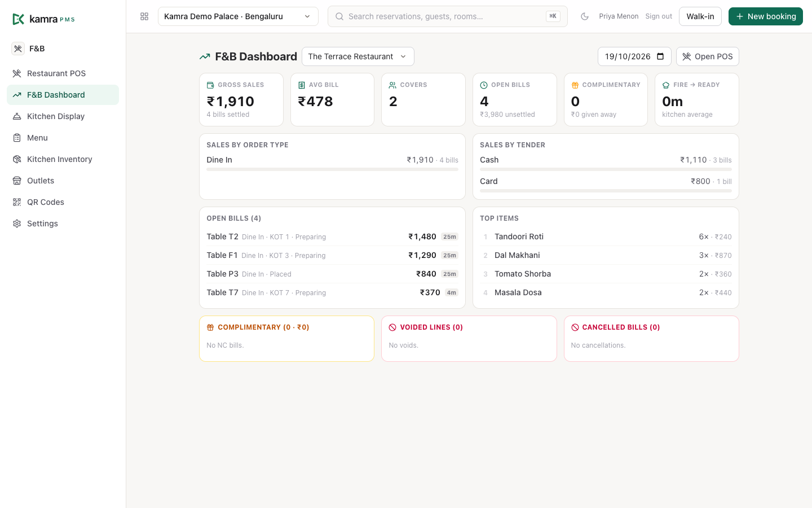Image resolution: width=812 pixels, height=508 pixels.
Task: Click the Masala Dosa top item
Action: tap(606, 292)
